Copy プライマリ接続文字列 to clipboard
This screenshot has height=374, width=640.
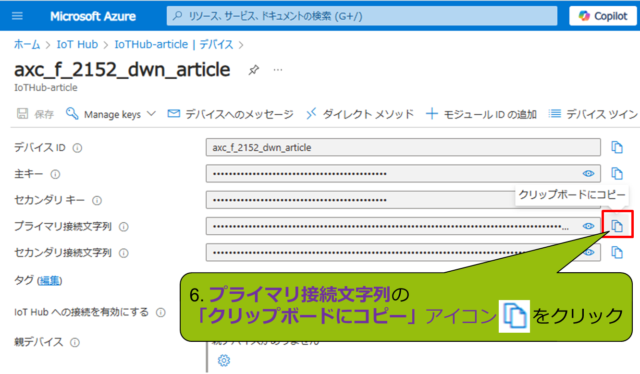(x=617, y=225)
